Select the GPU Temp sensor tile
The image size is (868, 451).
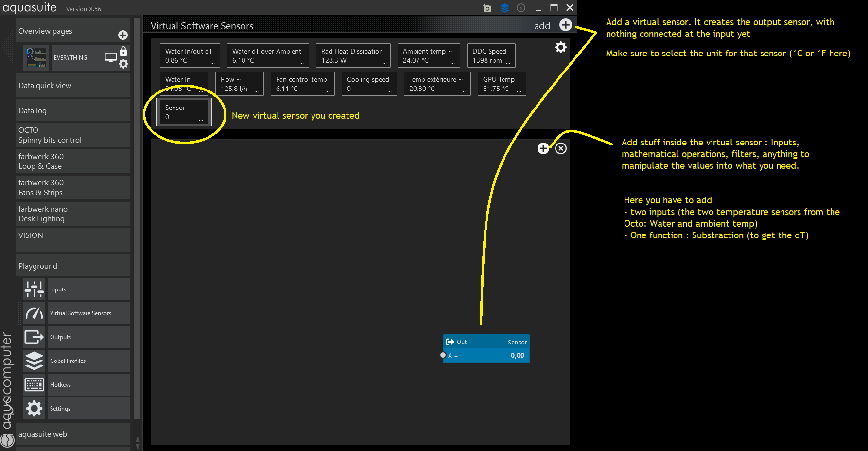(502, 84)
